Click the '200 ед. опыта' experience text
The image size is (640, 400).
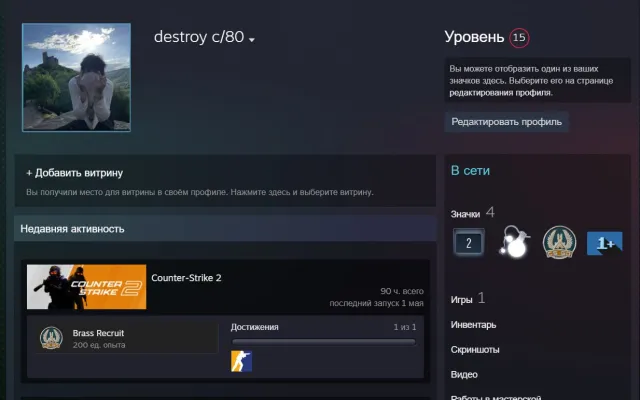click(x=99, y=345)
